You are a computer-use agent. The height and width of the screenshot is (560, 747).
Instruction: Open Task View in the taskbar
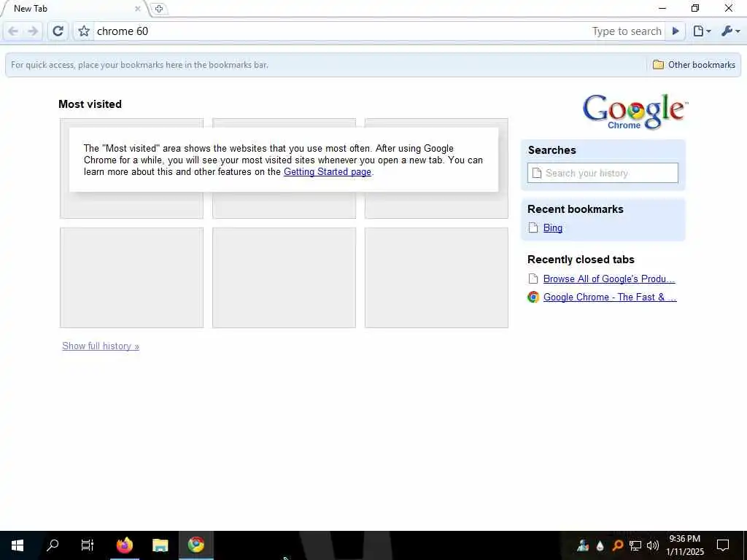[88, 545]
